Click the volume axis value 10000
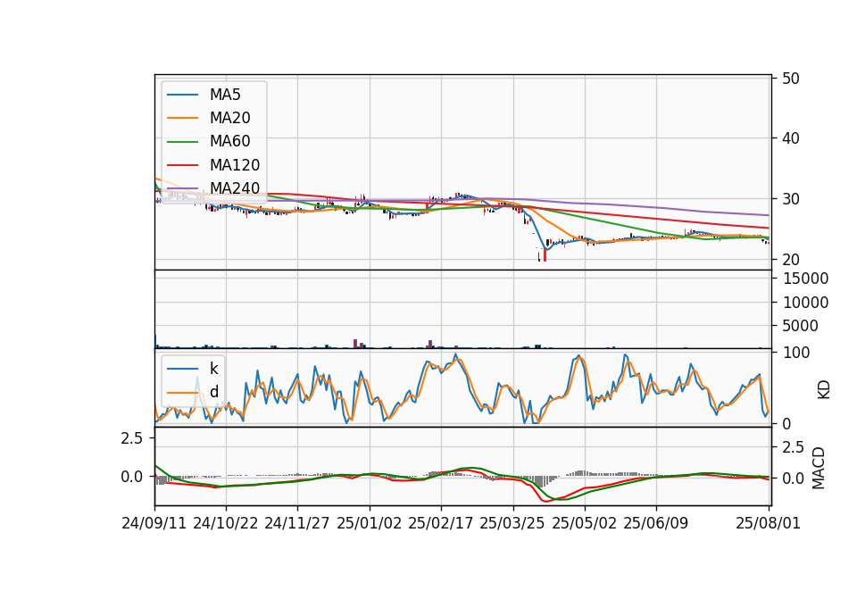The height and width of the screenshot is (616, 857). click(805, 303)
